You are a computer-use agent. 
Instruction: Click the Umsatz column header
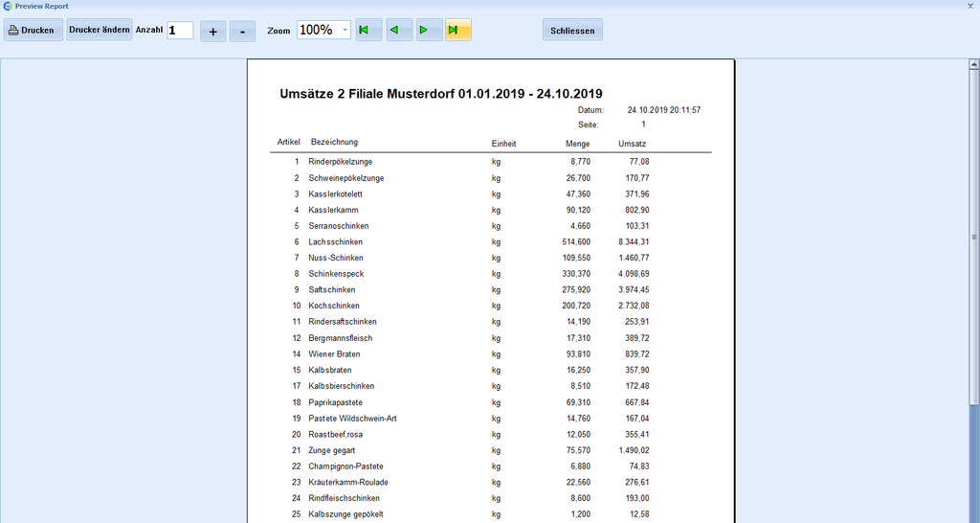tap(633, 144)
